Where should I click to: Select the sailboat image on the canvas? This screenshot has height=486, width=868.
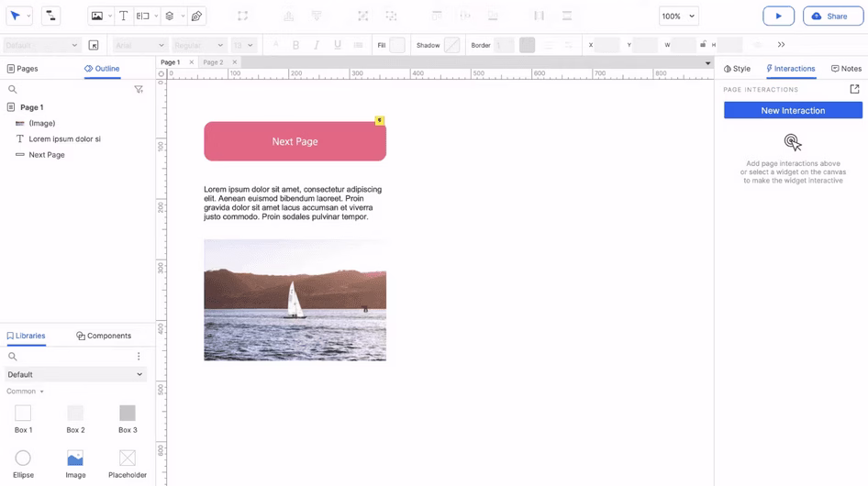pyautogui.click(x=295, y=300)
